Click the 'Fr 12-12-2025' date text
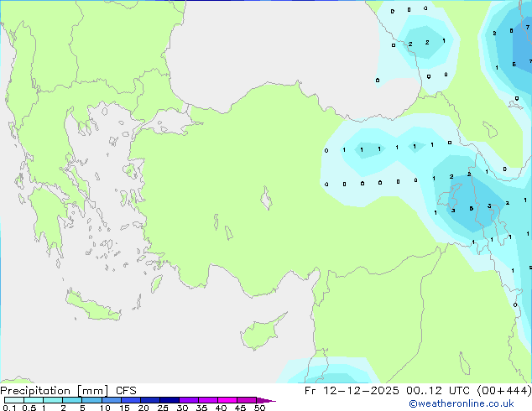Image resolution: width=532 pixels, height=411 pixels. tap(352, 391)
